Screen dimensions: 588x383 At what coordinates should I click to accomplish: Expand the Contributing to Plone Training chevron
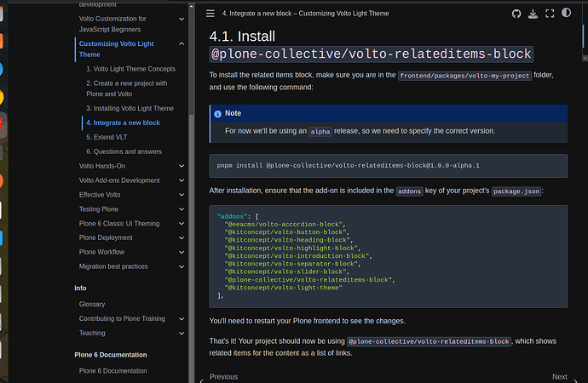coord(182,318)
